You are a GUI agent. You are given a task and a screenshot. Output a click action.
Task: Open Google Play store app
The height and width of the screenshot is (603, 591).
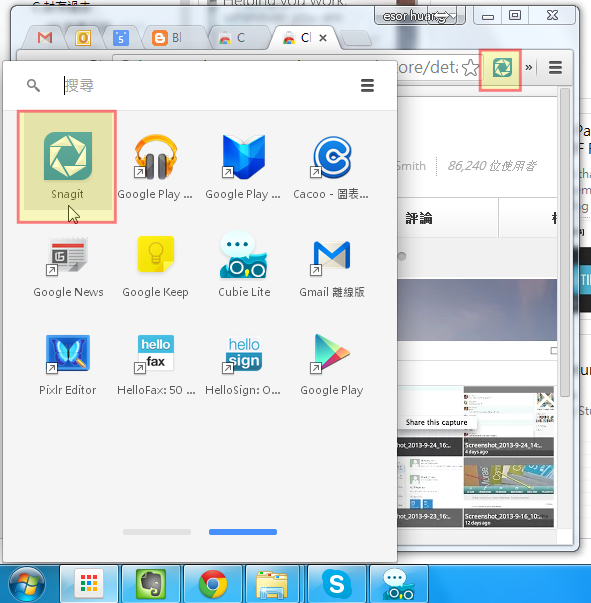coord(332,365)
